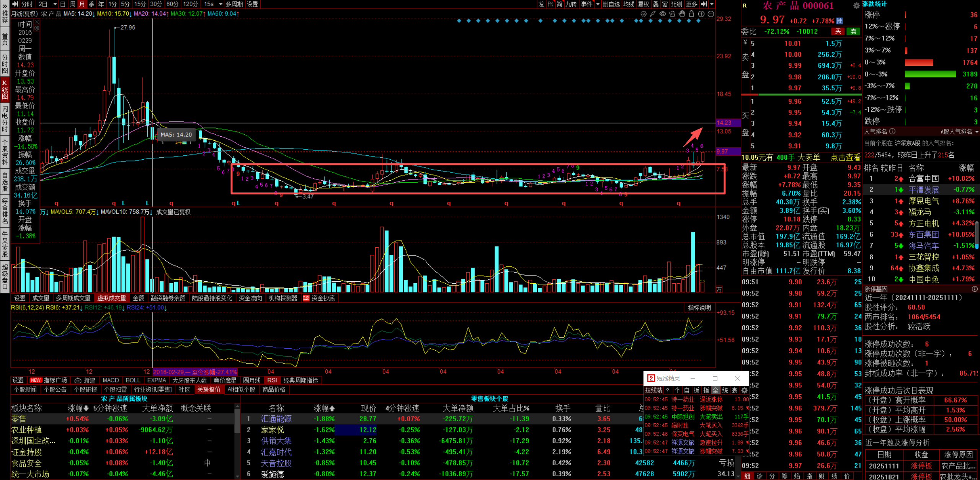Toggle the eye visibility icon on chart
The width and height of the screenshot is (980, 480).
pyautogui.click(x=663, y=14)
